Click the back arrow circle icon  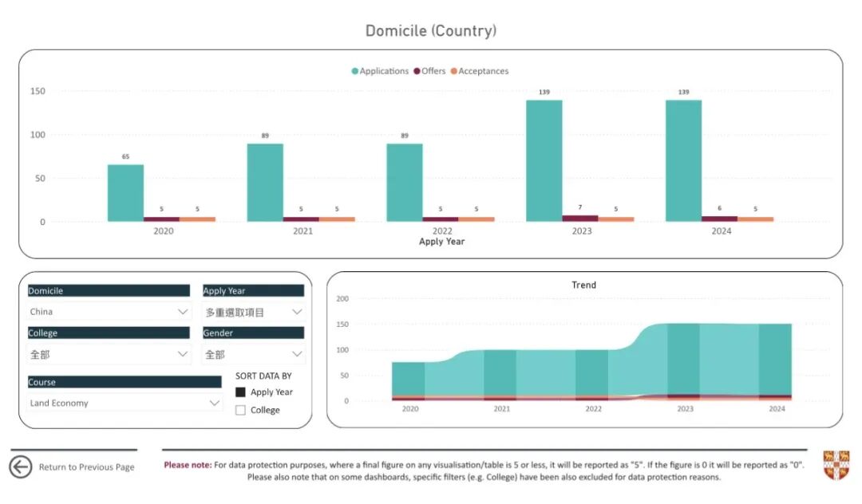point(21,467)
